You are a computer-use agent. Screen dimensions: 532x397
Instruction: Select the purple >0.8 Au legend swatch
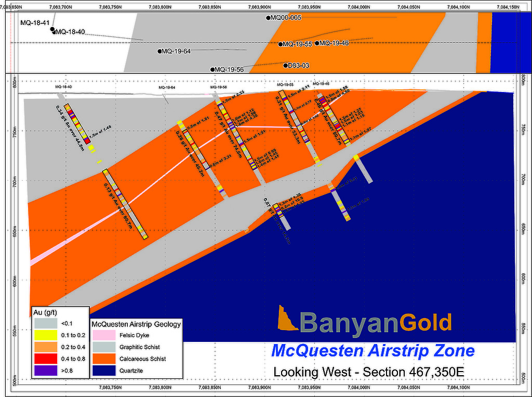click(46, 370)
